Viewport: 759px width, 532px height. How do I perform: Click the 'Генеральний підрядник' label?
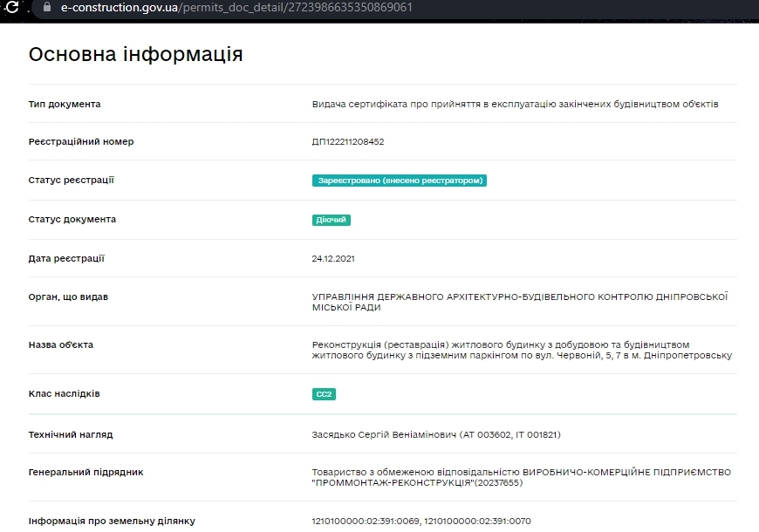click(85, 472)
